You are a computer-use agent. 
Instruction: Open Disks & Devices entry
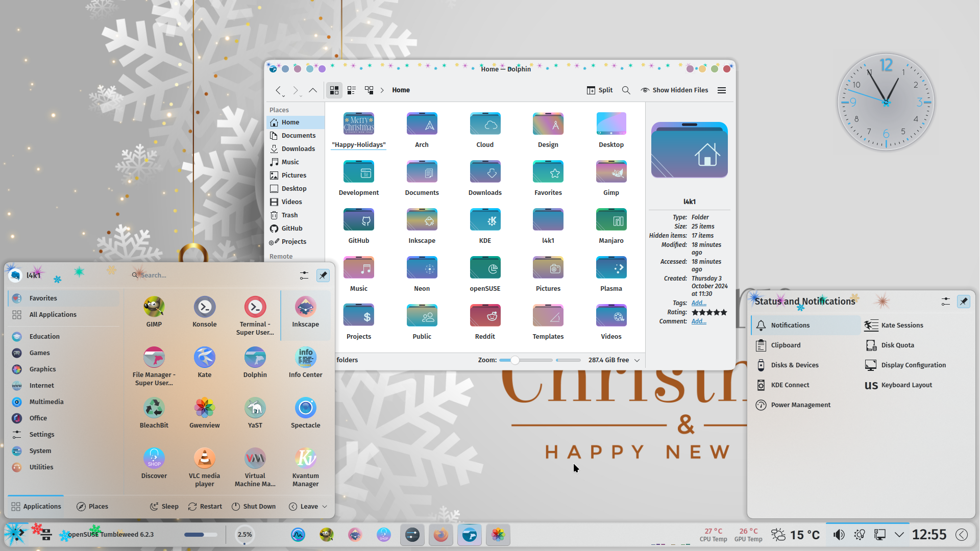pyautogui.click(x=805, y=365)
